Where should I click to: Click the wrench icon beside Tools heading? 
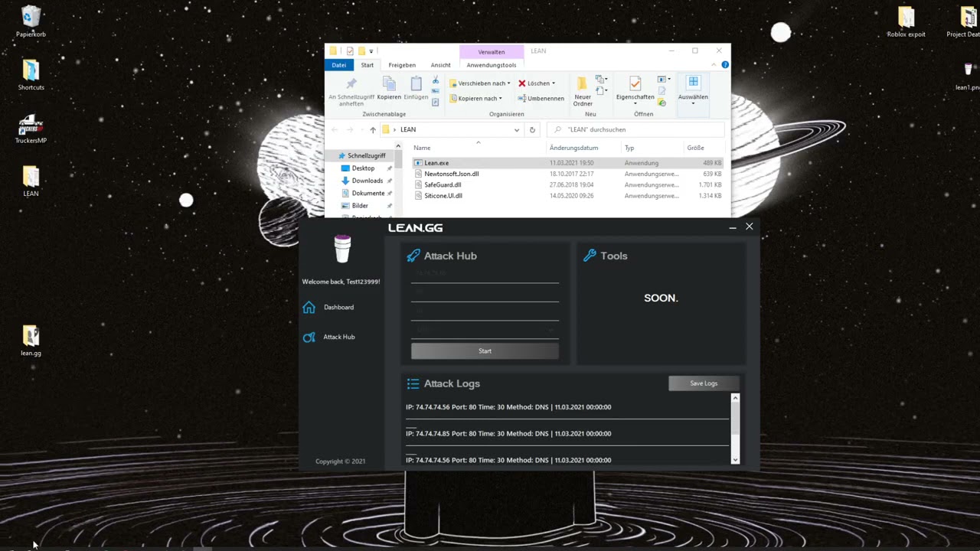pos(590,256)
